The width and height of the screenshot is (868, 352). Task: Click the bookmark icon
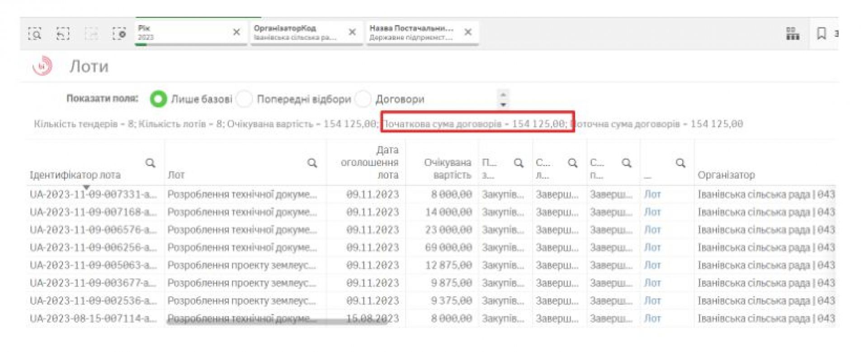pos(821,33)
